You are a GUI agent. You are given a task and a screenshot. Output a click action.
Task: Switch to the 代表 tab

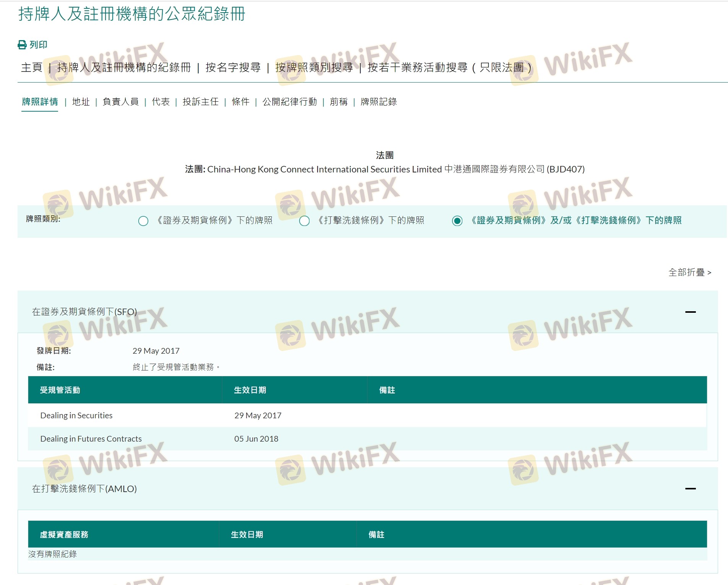tap(161, 102)
